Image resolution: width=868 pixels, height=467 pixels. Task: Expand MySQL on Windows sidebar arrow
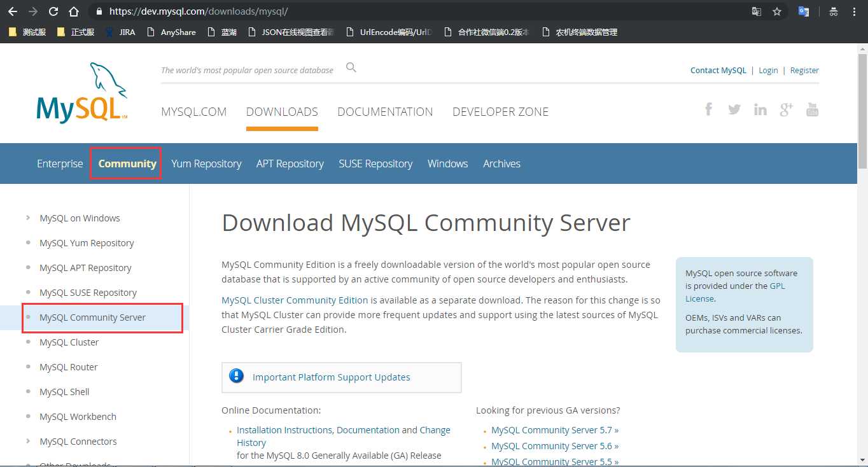click(28, 218)
